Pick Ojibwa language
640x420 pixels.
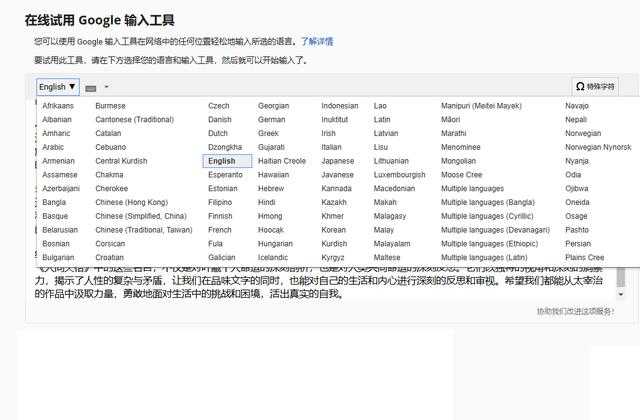pos(577,189)
